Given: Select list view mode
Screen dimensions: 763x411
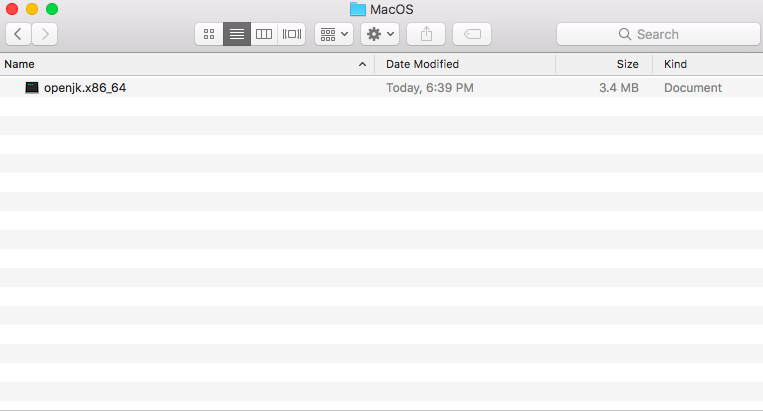Looking at the screenshot, I should point(237,34).
